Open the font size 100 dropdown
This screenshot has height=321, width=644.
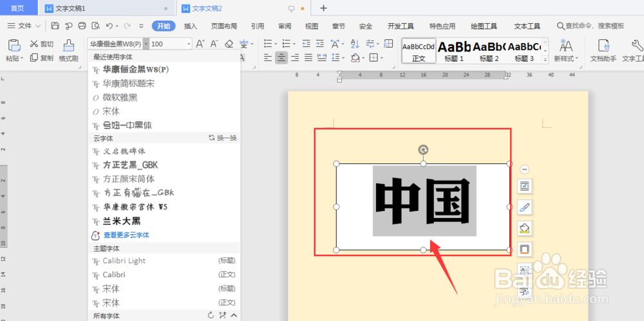pos(189,44)
